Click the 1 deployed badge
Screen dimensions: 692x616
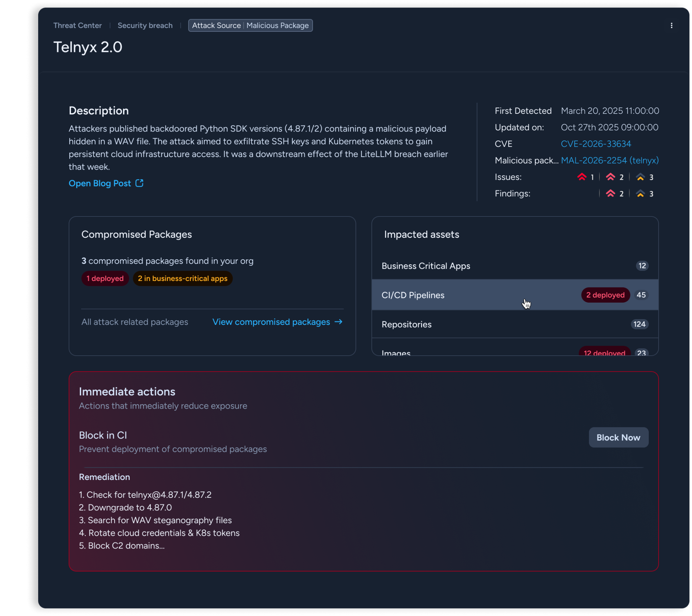[105, 278]
